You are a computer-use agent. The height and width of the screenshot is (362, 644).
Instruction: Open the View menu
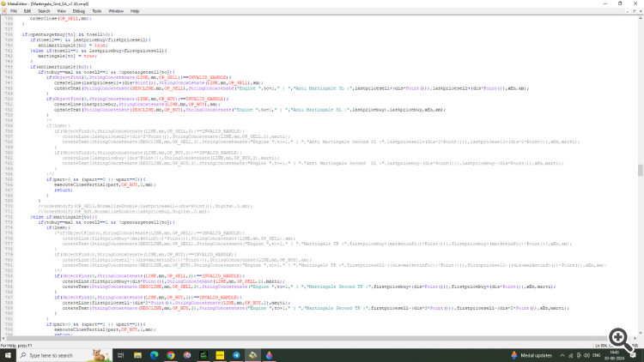61,11
